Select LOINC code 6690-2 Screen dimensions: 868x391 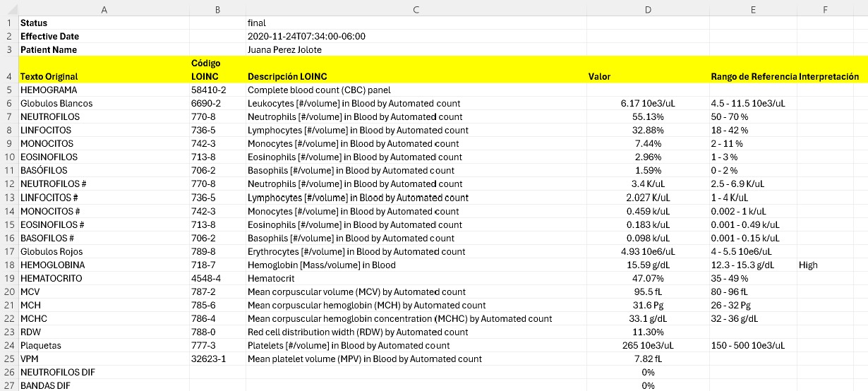click(x=217, y=104)
